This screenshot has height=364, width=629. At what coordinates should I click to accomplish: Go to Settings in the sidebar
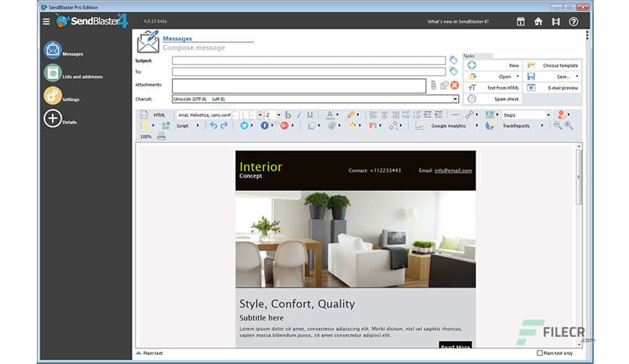coord(53,96)
